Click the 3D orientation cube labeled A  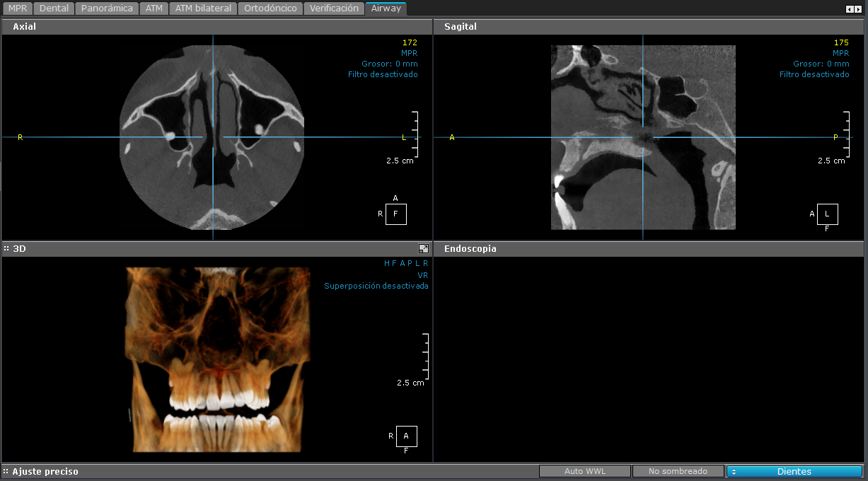407,436
